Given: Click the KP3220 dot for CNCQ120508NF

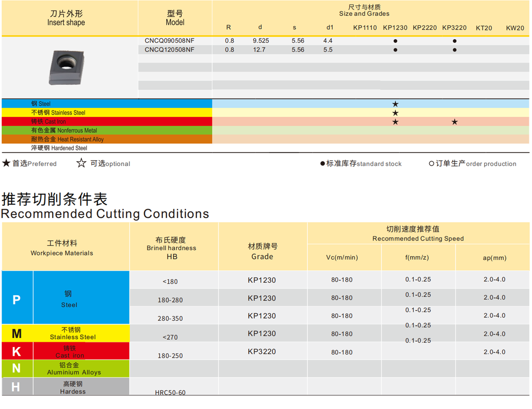Looking at the screenshot, I should pyautogui.click(x=454, y=50).
